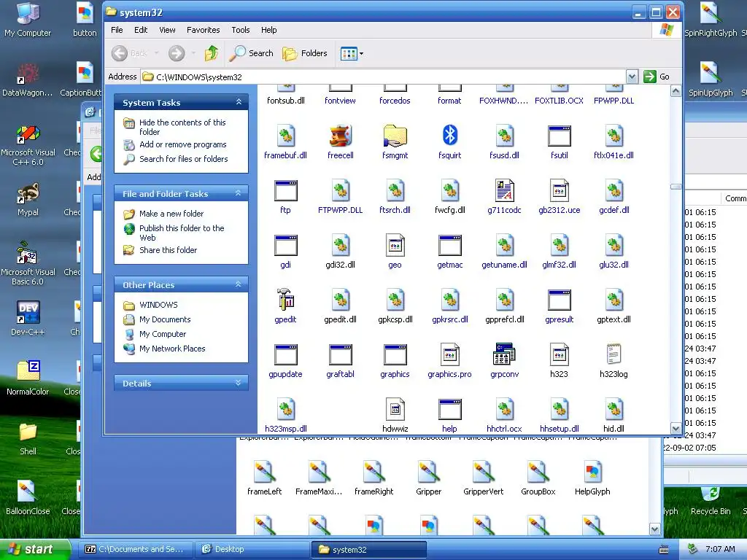Viewport: 747px width, 560px height.
Task: Toggle the Folders pane button
Action: [x=305, y=52]
